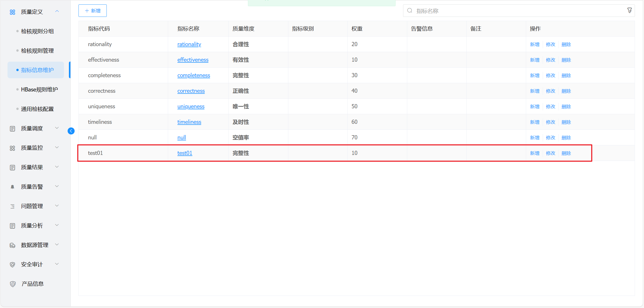Collapse sidebar with blue arrow button
Screen dimensions: 644x308
(71, 131)
